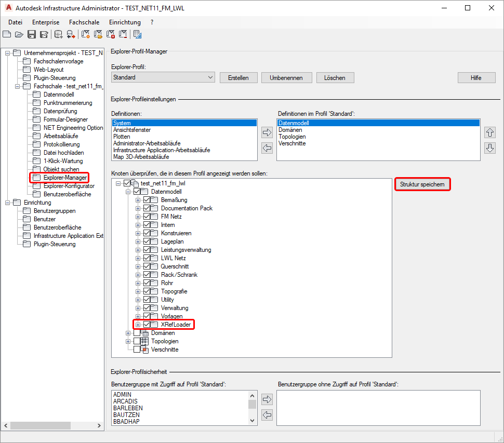Select Formular-Designer in the project tree
The height and width of the screenshot is (443, 504).
(x=65, y=119)
